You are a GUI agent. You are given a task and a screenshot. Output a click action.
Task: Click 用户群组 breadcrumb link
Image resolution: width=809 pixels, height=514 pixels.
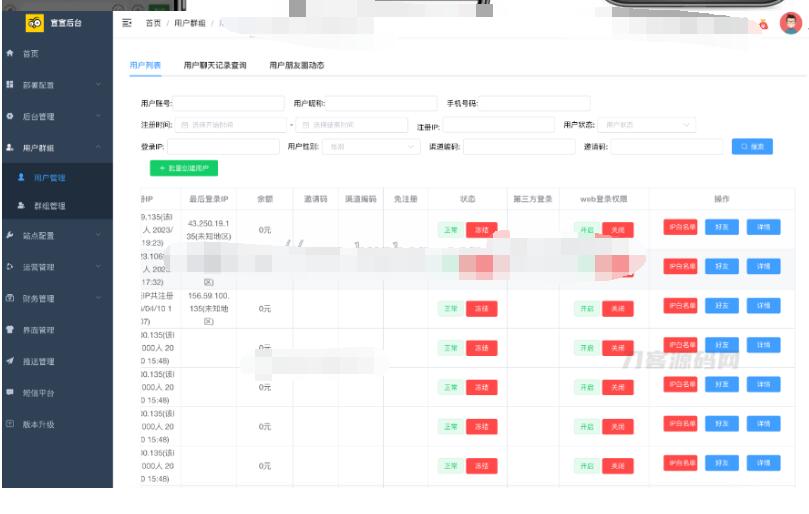coord(189,23)
